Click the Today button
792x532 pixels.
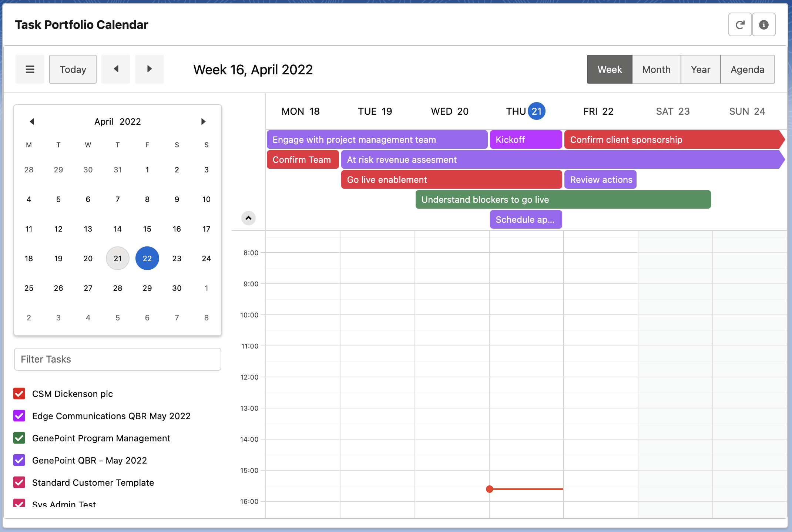[73, 69]
